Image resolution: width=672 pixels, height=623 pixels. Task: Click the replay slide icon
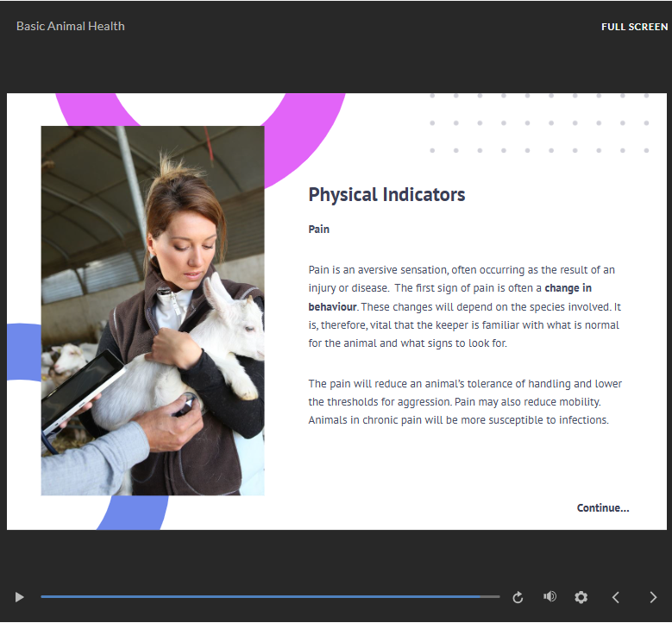pyautogui.click(x=518, y=597)
